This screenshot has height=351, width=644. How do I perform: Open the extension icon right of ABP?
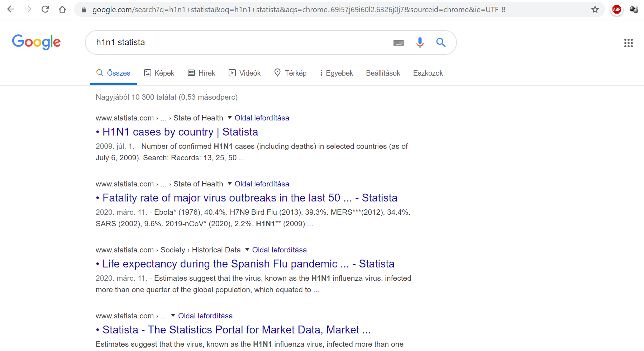[634, 10]
